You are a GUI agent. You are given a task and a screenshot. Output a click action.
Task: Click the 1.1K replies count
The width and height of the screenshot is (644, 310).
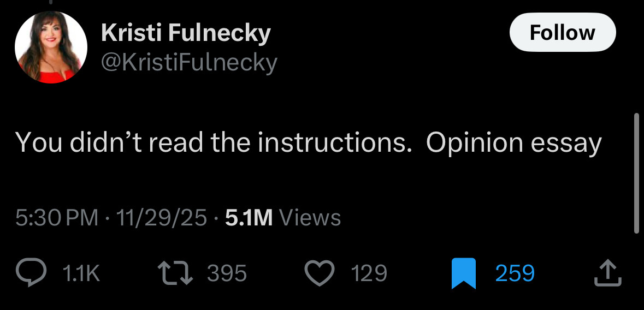[81, 273]
